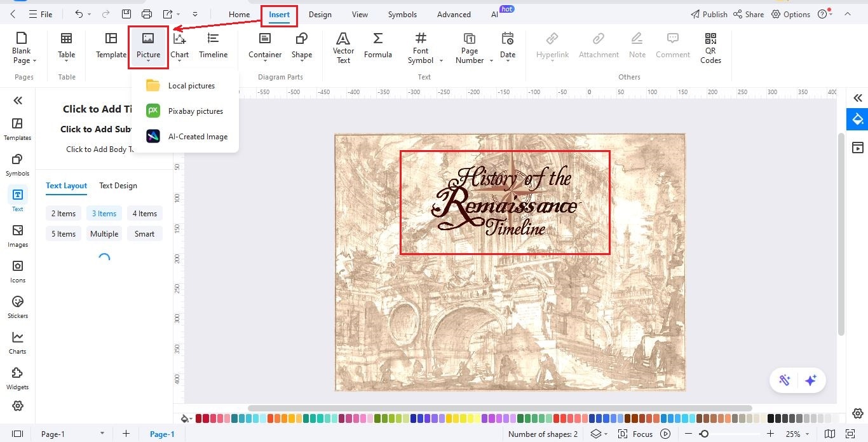This screenshot has width=868, height=442.
Task: Add a new page with plus button
Action: (x=126, y=434)
